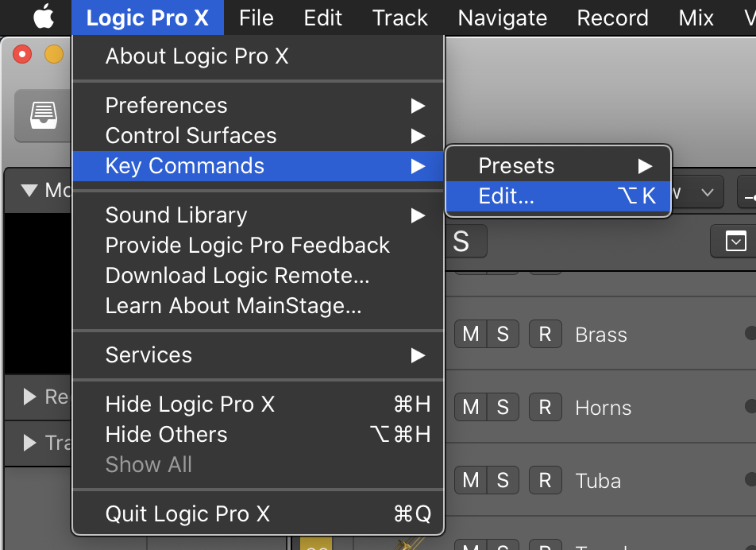Toggle the large S button above the tracks
This screenshot has height=550, width=756.
[x=465, y=241]
